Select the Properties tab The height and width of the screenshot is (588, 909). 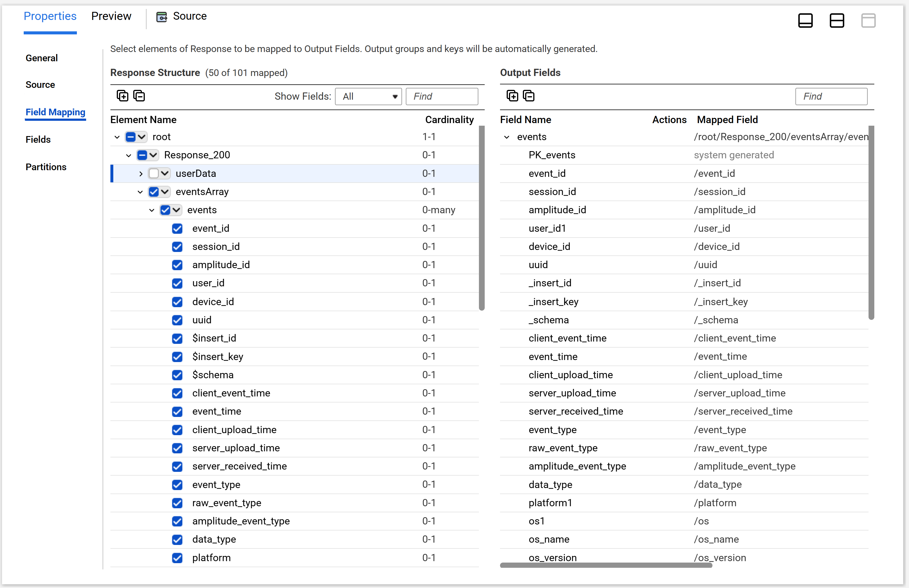(50, 16)
